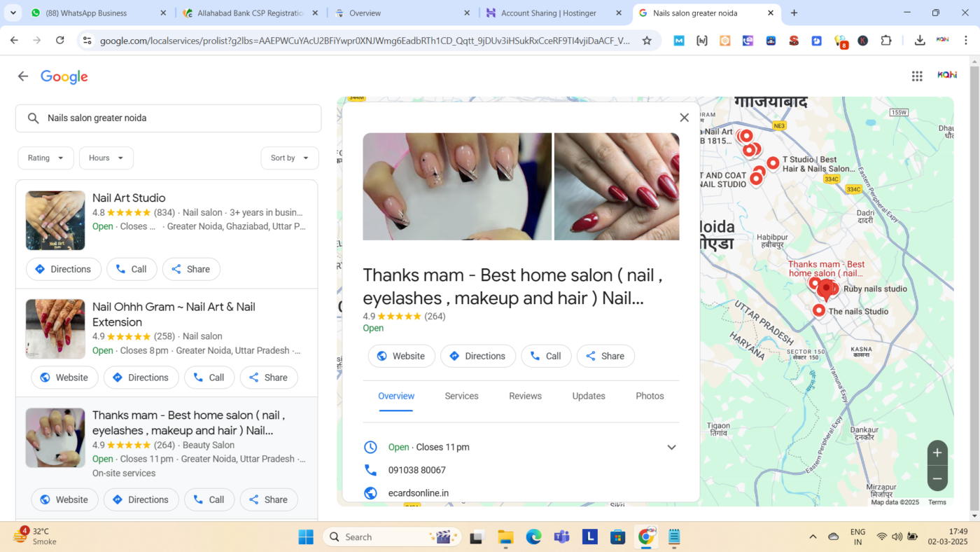Viewport: 980px width, 552px height.
Task: Switch to the Services tab
Action: click(x=462, y=396)
